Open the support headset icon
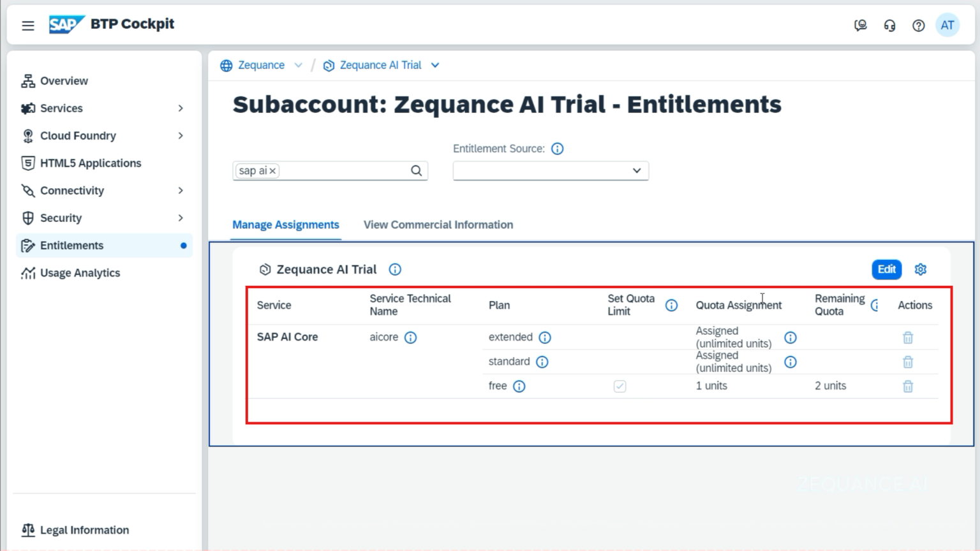Screen dimensions: 980x551 click(x=889, y=26)
